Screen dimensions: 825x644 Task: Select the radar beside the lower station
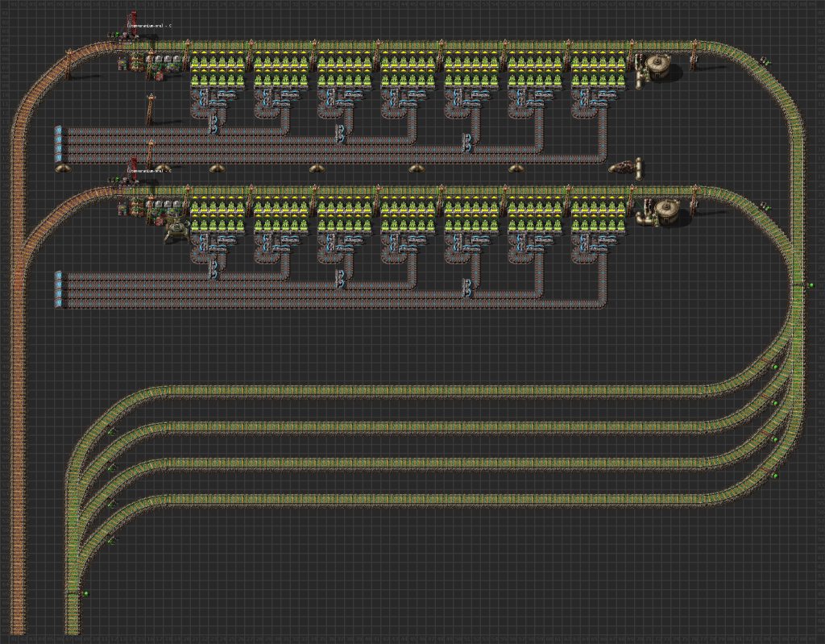(176, 230)
